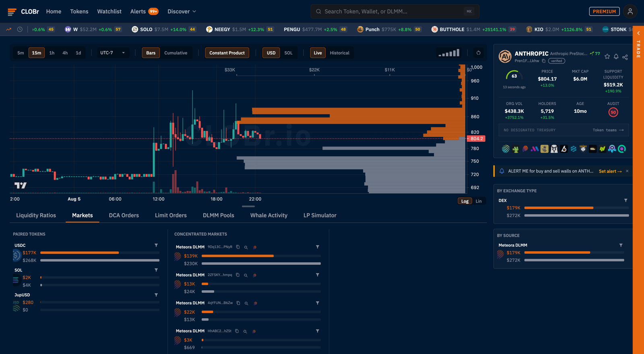The width and height of the screenshot is (644, 354).
Task: Refresh the chart with the reload icon
Action: (x=478, y=53)
